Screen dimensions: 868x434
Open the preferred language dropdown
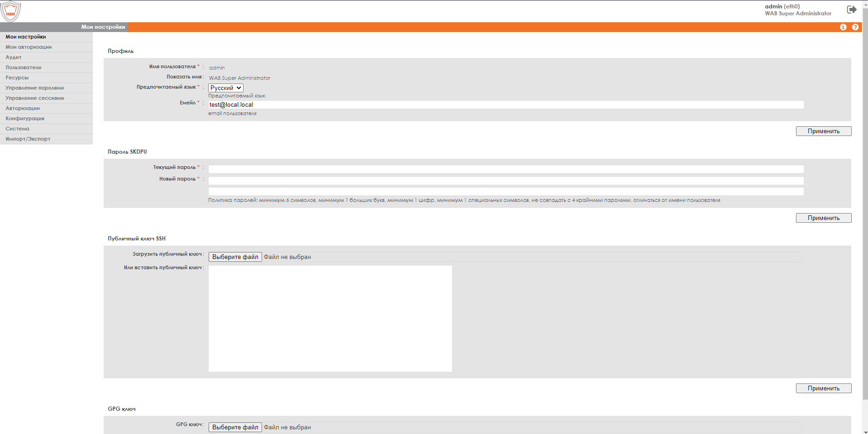(x=226, y=88)
